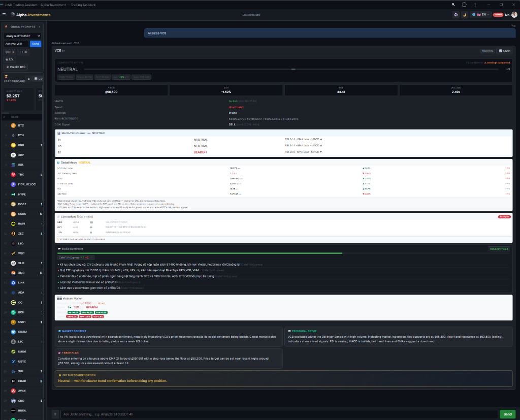The image size is (520, 420).
Task: Select the HBAR leaderboard row
Action: coord(22,381)
